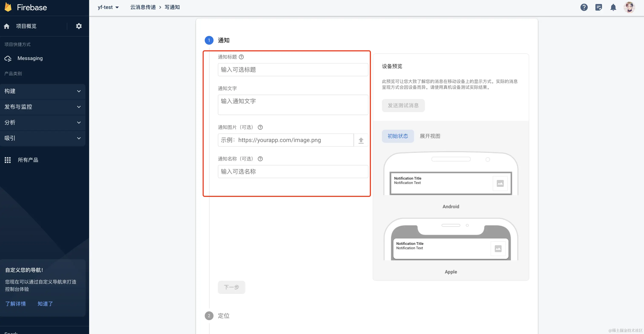Expand the 发布与监控 section
The width and height of the screenshot is (644, 334).
point(43,107)
